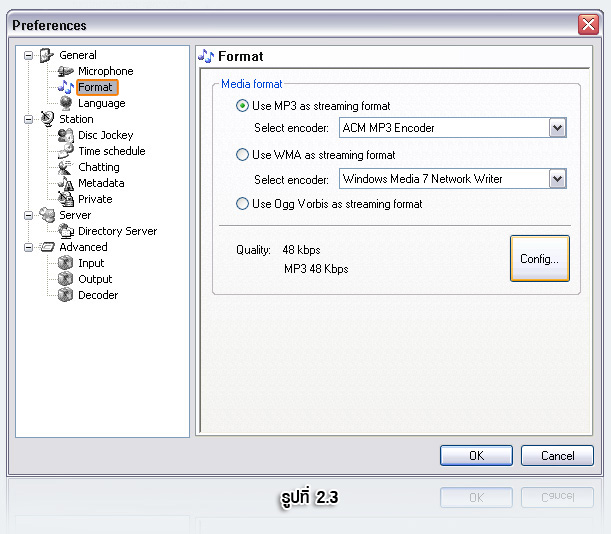Image resolution: width=611 pixels, height=534 pixels.
Task: Click the Chatting icon in sidebar
Action: (x=66, y=167)
